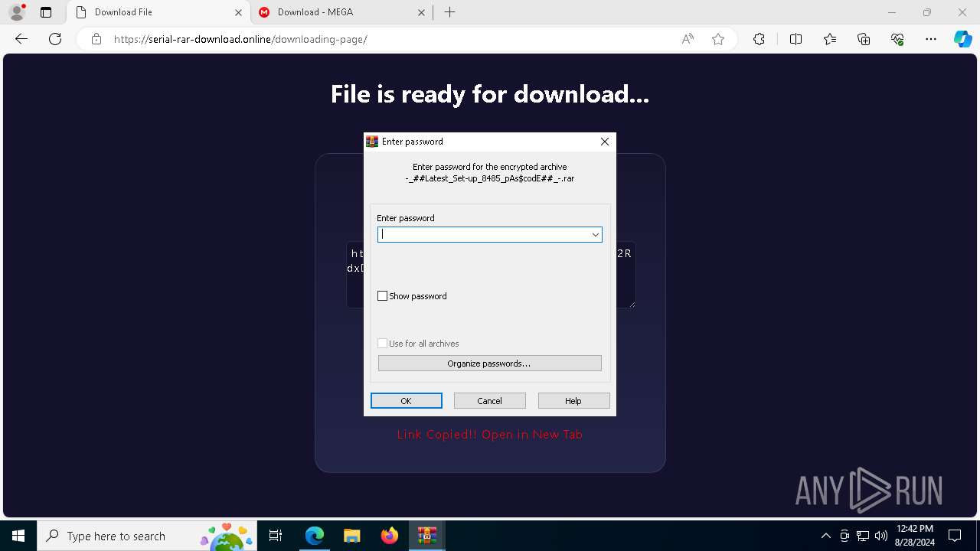
Task: Add this page to favorites
Action: tap(718, 39)
